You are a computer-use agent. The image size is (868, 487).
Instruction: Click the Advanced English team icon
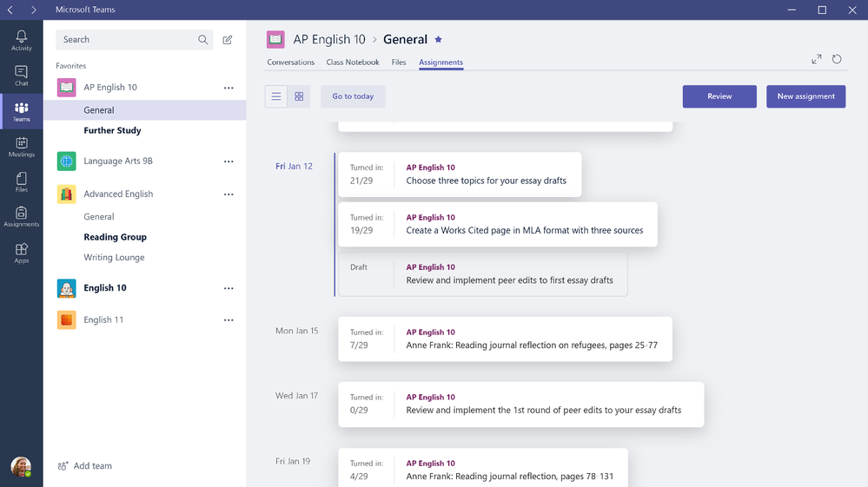[66, 194]
